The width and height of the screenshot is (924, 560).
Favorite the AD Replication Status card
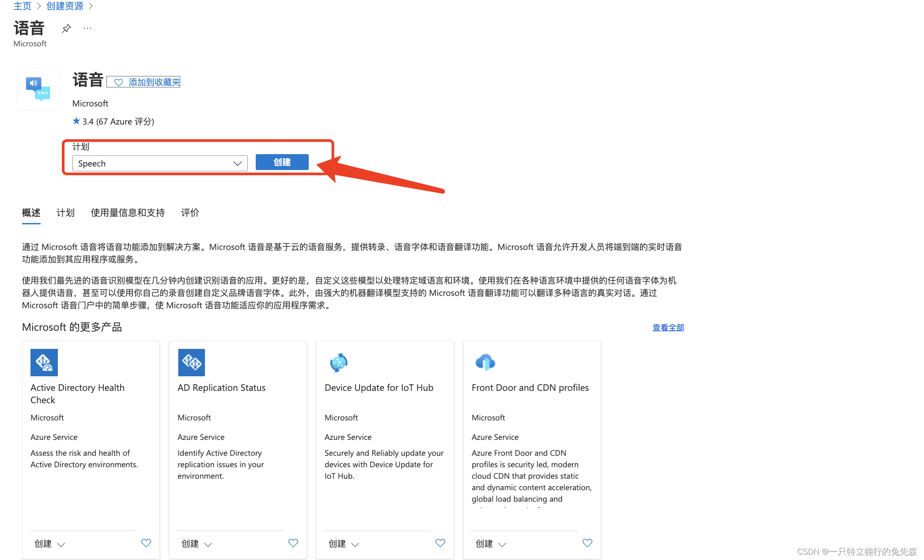(293, 543)
